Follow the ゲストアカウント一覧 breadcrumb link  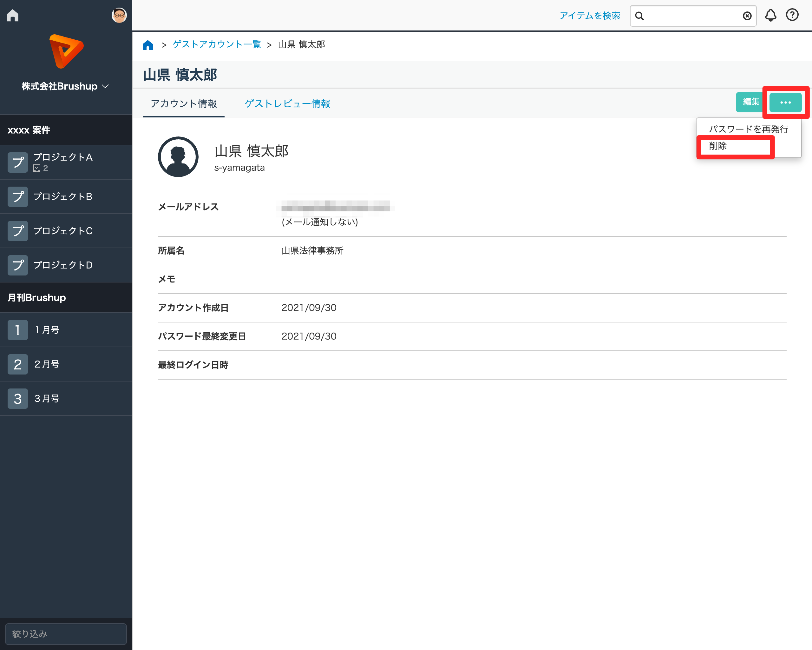217,44
